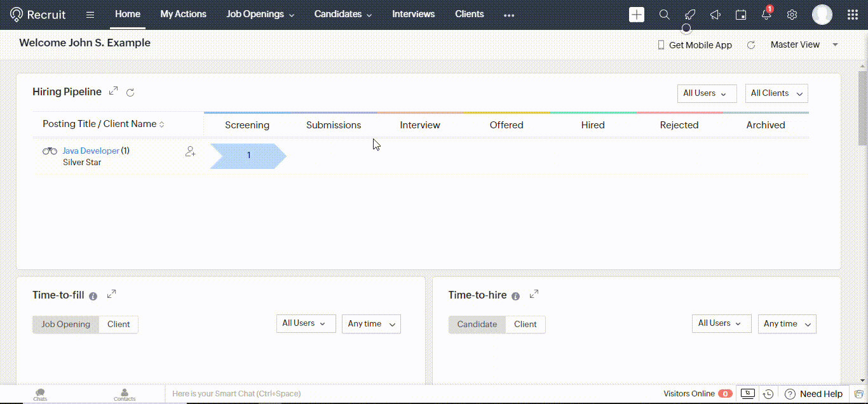
Task: Open the notifications bell icon
Action: coord(766,15)
